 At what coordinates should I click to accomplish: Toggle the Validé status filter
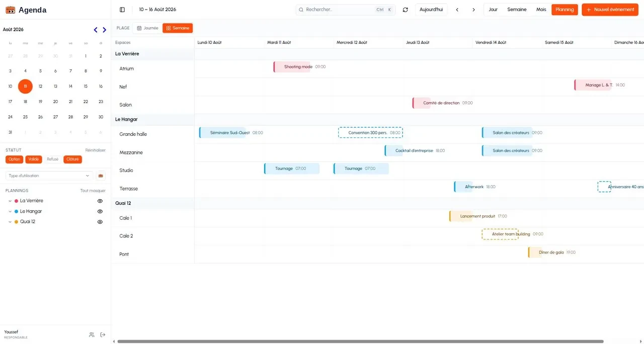34,159
